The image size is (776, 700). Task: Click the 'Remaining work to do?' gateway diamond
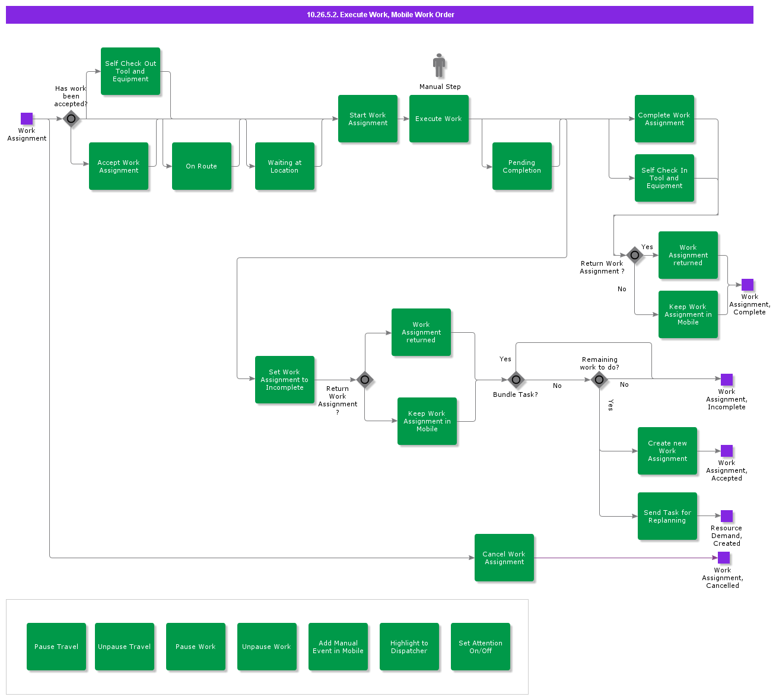click(599, 380)
